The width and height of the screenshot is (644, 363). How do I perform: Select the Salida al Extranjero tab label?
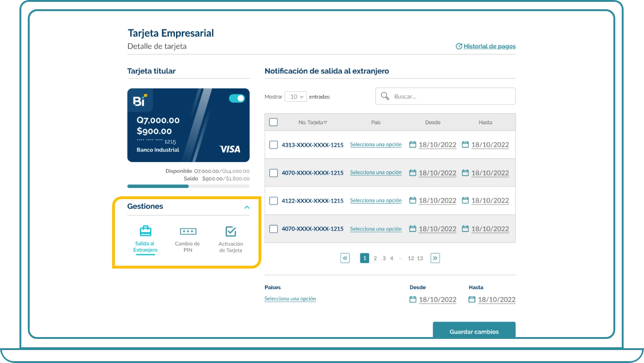pos(145,247)
